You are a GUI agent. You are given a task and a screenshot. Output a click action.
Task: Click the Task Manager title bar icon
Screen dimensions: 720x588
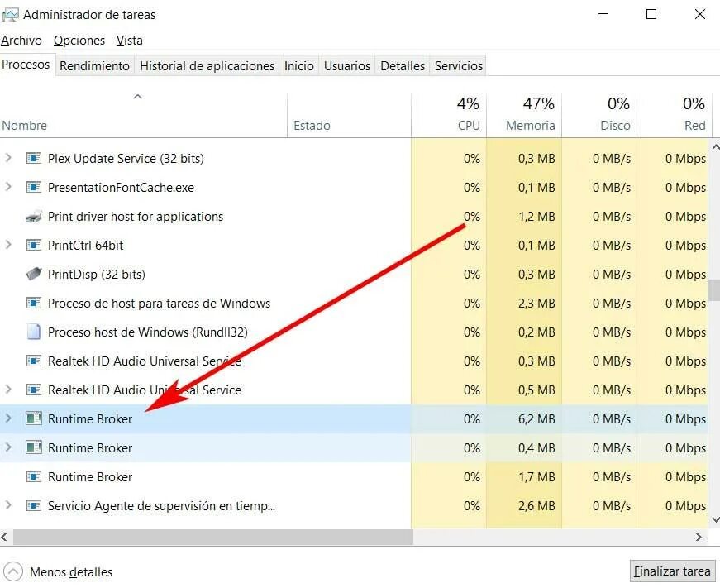pyautogui.click(x=10, y=15)
